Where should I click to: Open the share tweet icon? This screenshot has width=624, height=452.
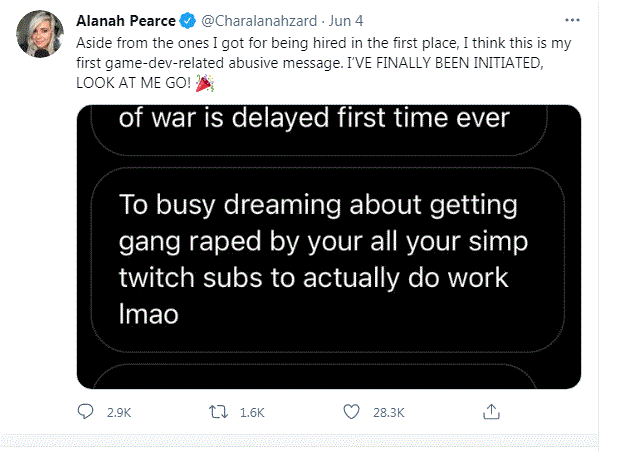(491, 411)
